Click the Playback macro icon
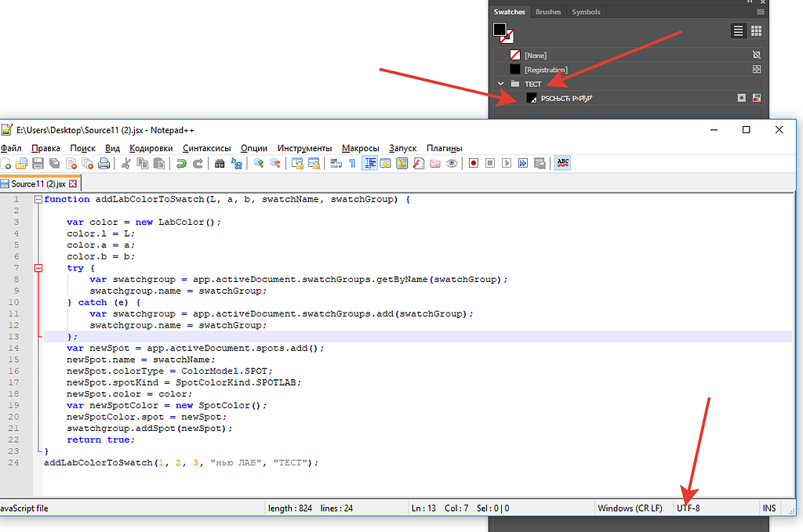Image resolution: width=803 pixels, height=532 pixels. click(507, 163)
